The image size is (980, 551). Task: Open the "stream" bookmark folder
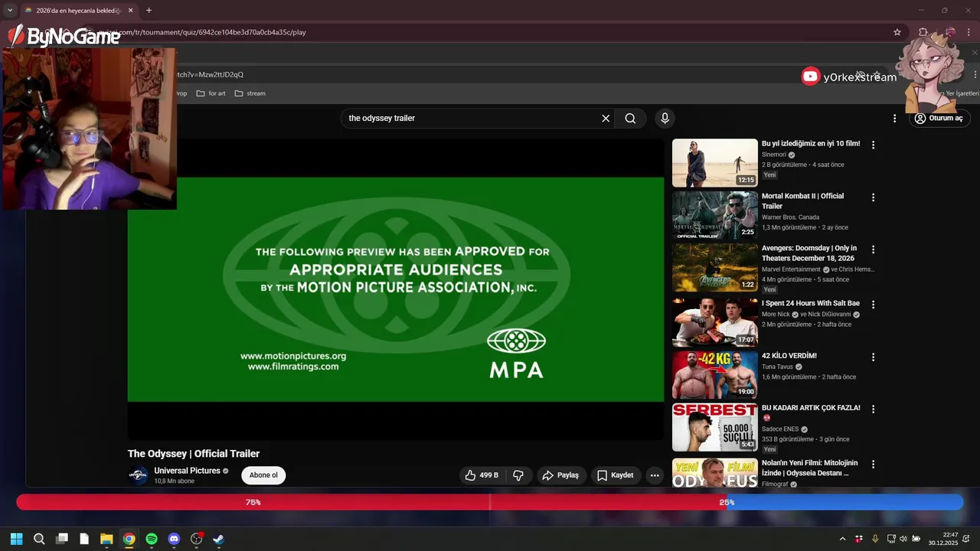click(x=250, y=93)
